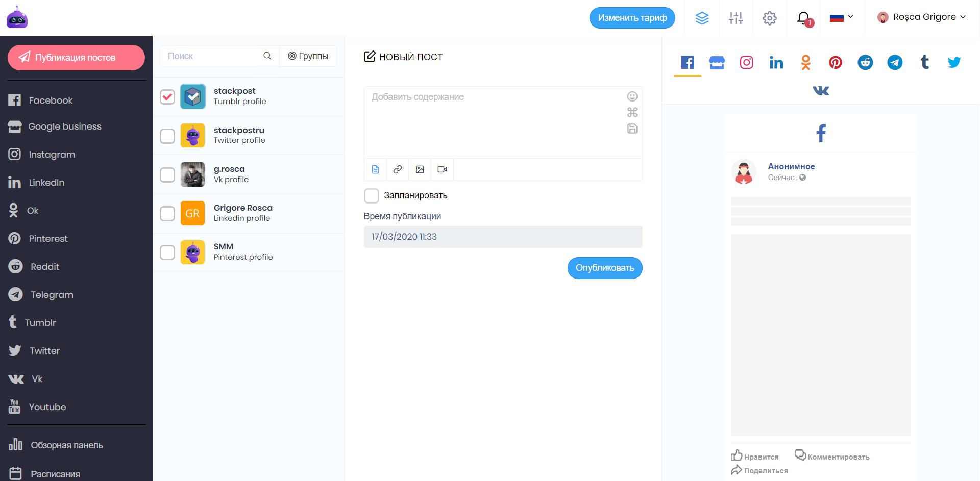Screen dimensions: 980x481
Task: Click the search magnifier icon
Action: point(267,56)
